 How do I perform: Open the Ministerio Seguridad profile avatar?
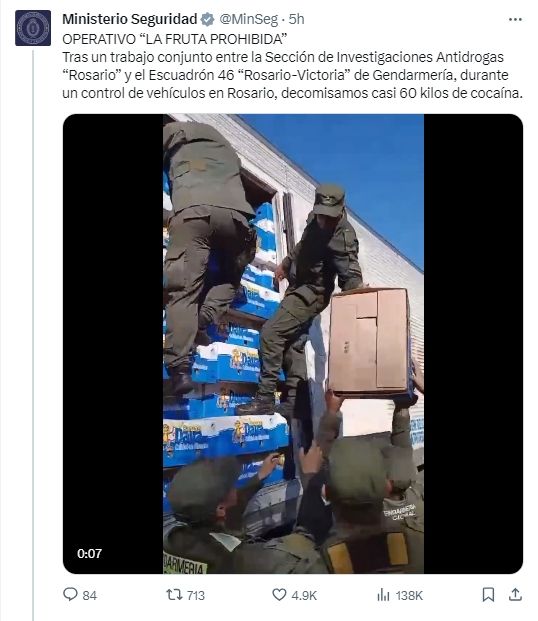coord(33,28)
